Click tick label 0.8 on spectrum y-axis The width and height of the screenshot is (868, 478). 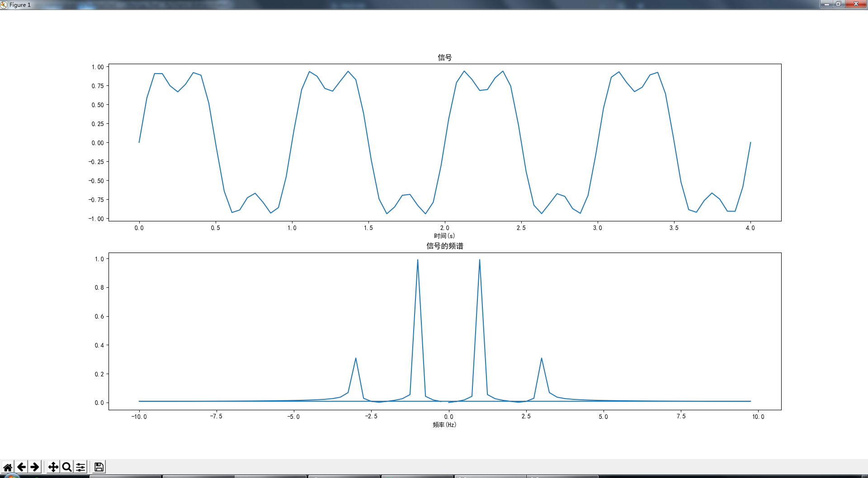(x=99, y=288)
